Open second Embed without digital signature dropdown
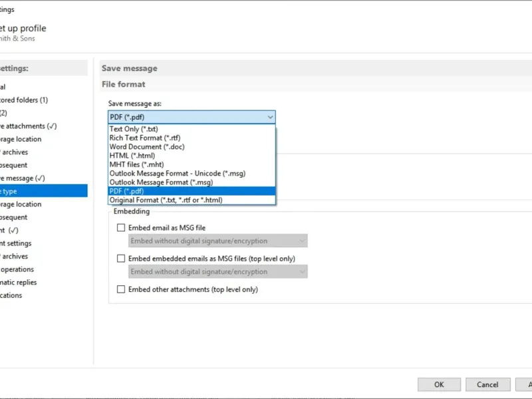Screen dimensions: 532x399 click(217, 271)
